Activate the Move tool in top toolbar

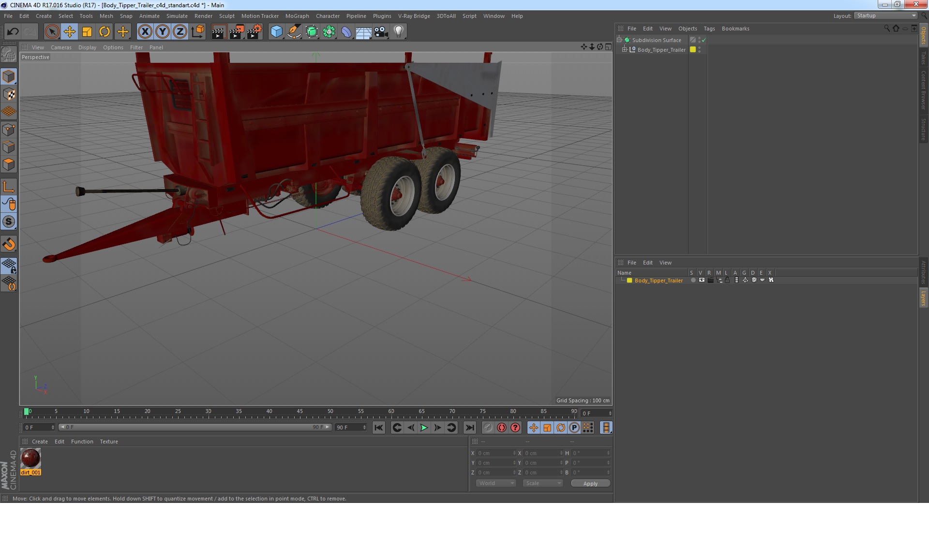(x=69, y=32)
